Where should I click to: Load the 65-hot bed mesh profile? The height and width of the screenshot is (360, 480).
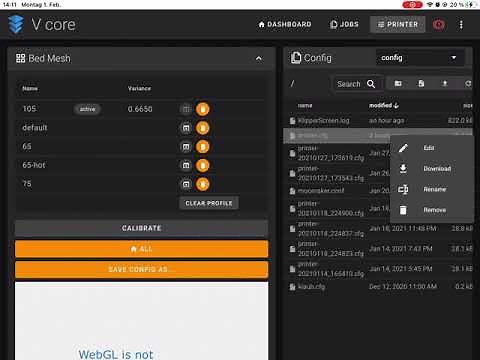(186, 165)
